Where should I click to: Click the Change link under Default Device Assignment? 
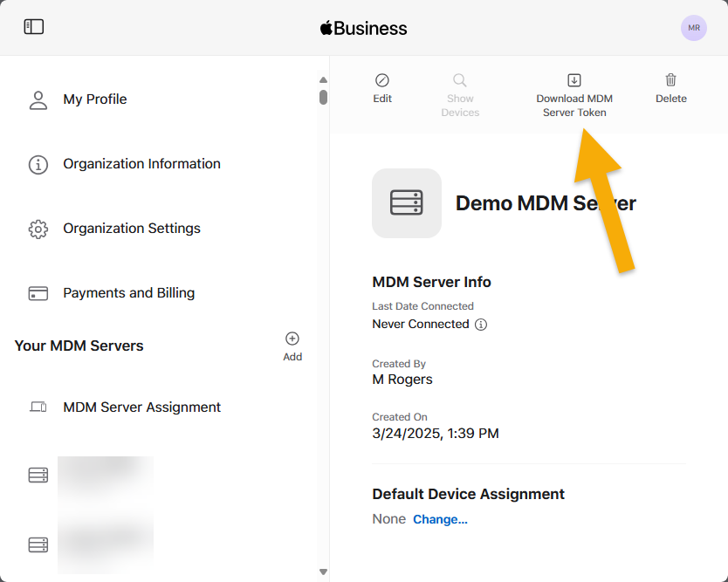(440, 518)
